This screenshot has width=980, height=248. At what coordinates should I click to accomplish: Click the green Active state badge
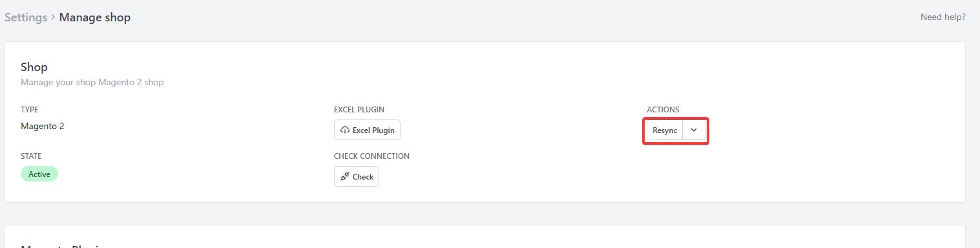[39, 174]
